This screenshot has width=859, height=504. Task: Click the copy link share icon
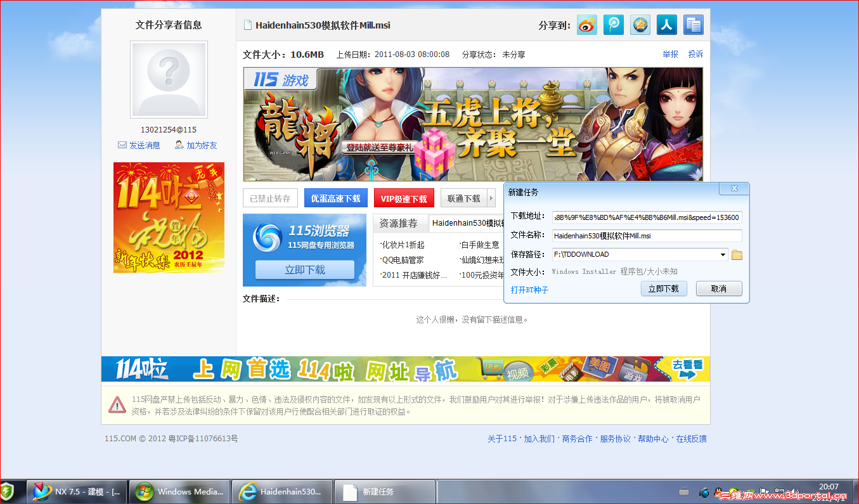coord(694,25)
